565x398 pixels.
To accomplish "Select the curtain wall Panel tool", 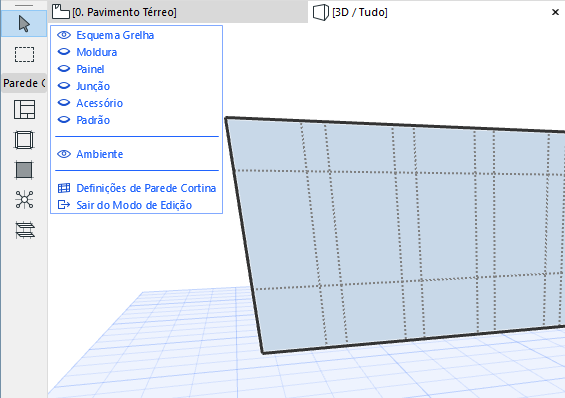I will pos(24,170).
